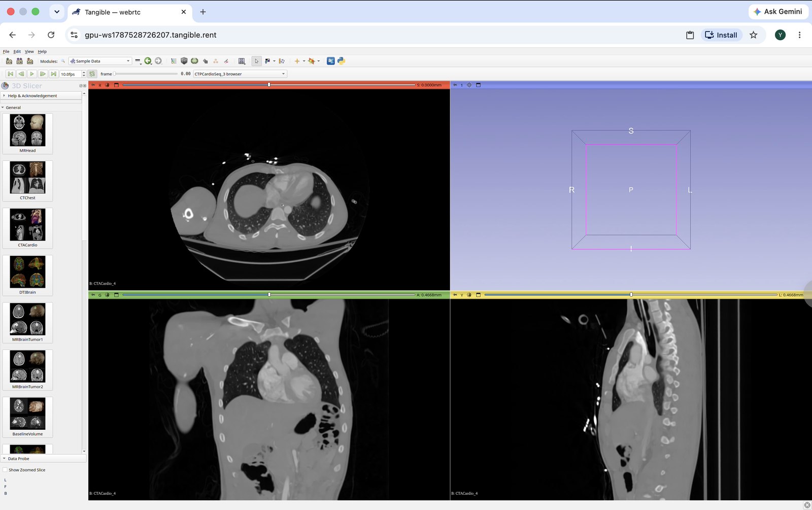Click the green slice offset slider
This screenshot has width=812, height=510.
[269, 295]
